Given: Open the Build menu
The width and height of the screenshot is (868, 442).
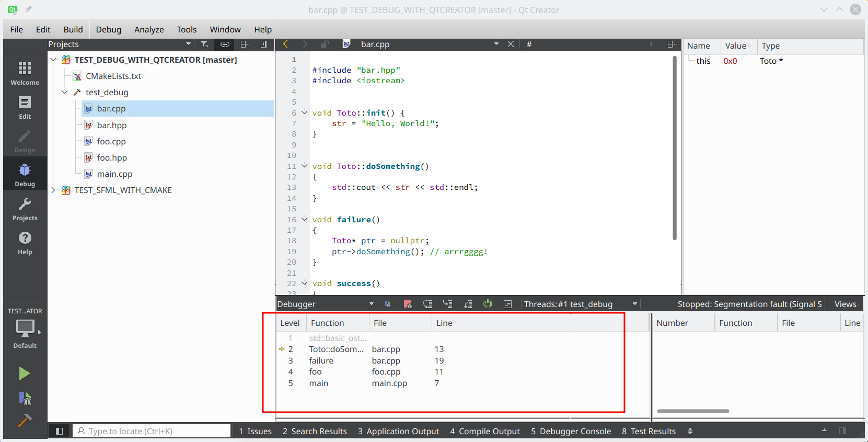Looking at the screenshot, I should (x=73, y=29).
